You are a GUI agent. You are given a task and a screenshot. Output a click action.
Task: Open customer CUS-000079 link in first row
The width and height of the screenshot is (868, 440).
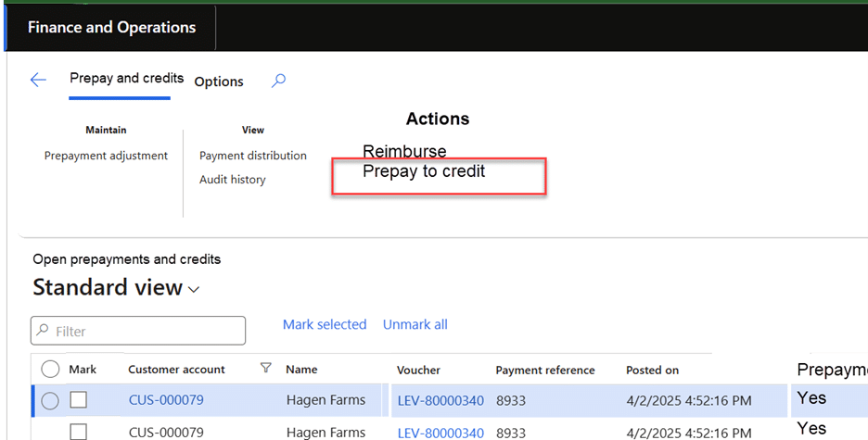(x=166, y=399)
